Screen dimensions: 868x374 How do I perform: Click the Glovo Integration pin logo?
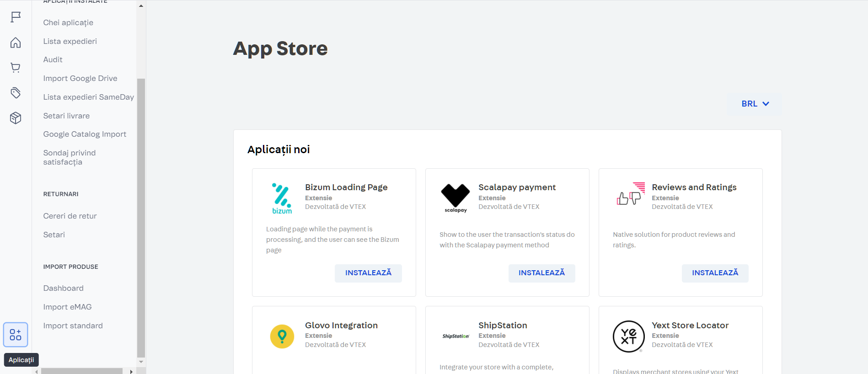[282, 337]
